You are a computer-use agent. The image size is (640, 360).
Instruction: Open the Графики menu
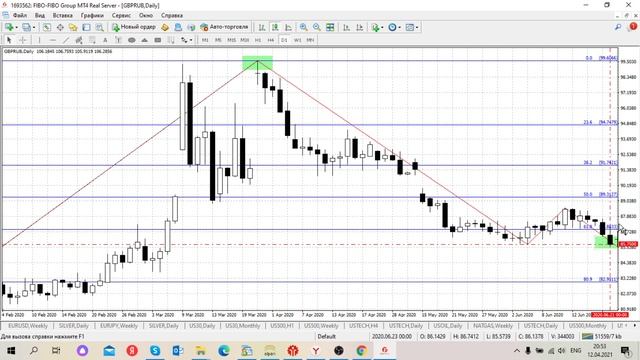(92, 16)
